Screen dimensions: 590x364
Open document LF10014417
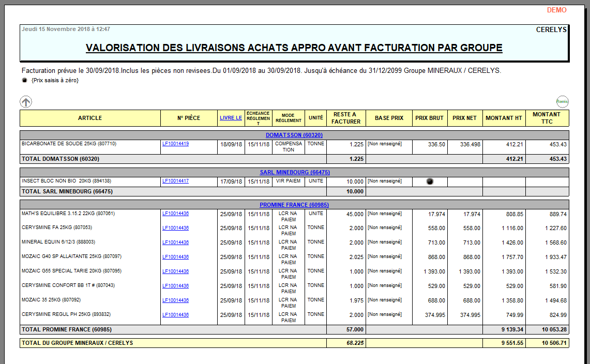pos(175,181)
